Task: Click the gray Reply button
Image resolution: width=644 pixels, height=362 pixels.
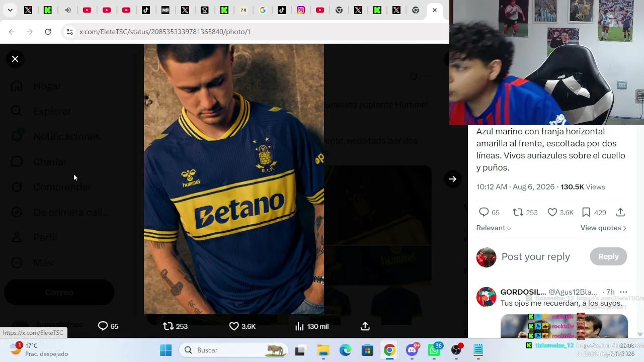Action: pyautogui.click(x=608, y=256)
